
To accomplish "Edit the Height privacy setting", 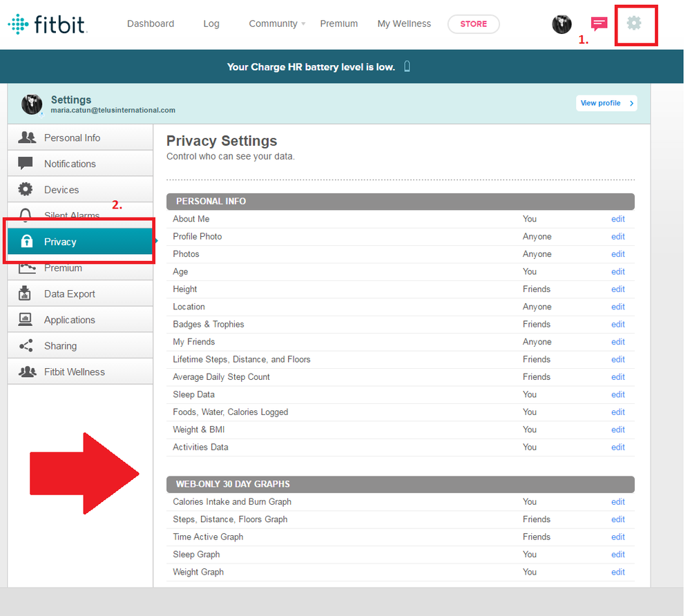I will tap(618, 289).
